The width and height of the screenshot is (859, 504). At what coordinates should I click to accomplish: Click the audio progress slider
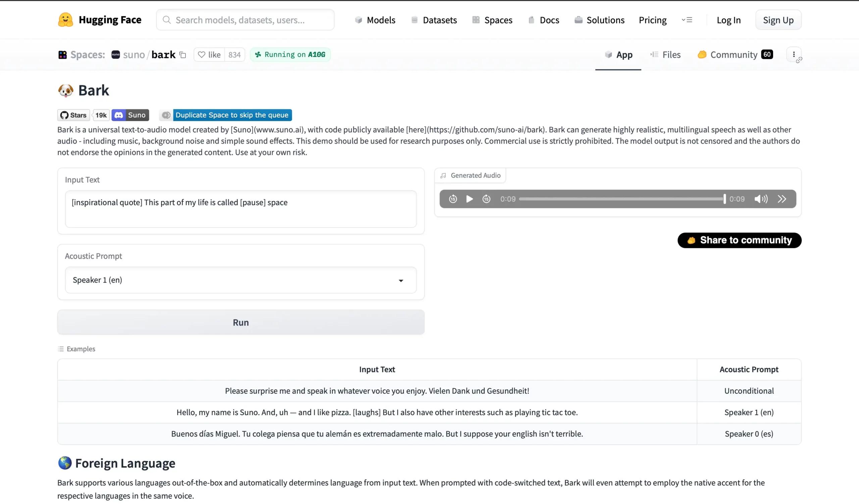click(x=620, y=199)
